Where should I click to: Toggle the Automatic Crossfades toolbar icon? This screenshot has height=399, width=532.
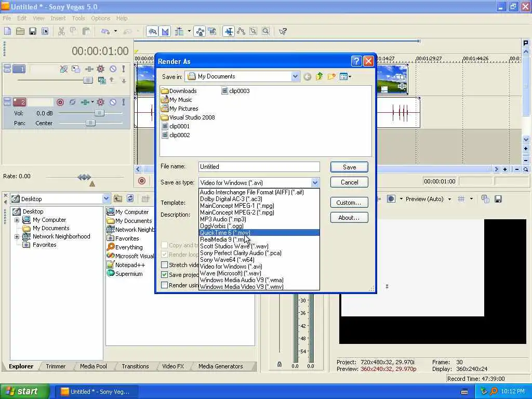pyautogui.click(x=165, y=32)
